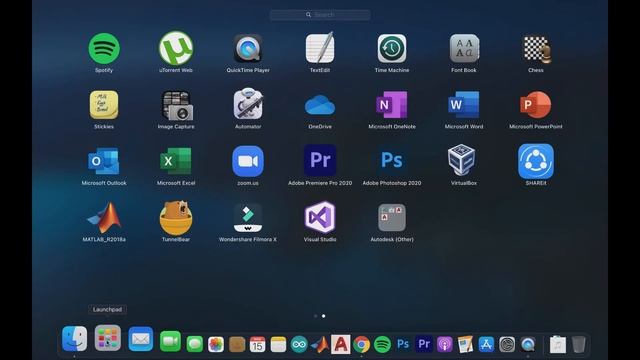The width and height of the screenshot is (640, 360).
Task: Open System Preferences from the Dock
Action: pos(507,344)
